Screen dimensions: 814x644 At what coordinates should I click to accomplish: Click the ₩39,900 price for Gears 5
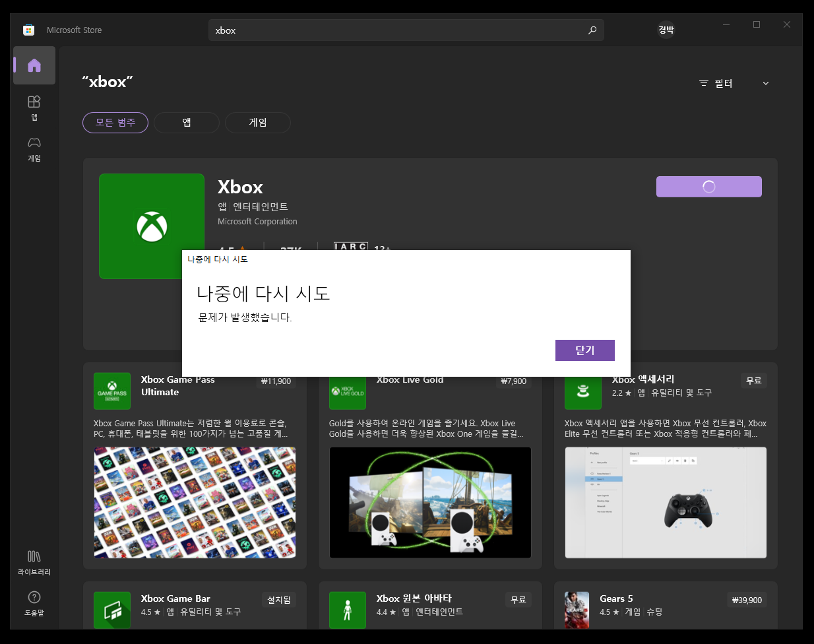pyautogui.click(x=747, y=600)
